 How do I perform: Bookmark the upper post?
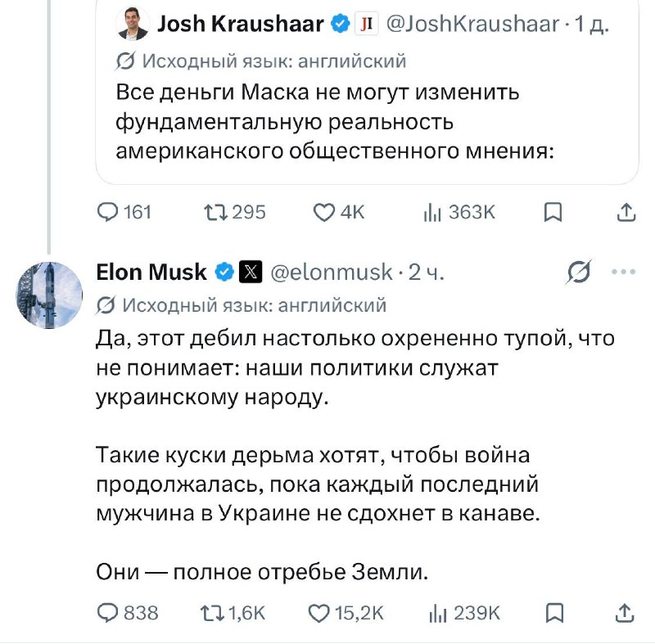click(553, 213)
